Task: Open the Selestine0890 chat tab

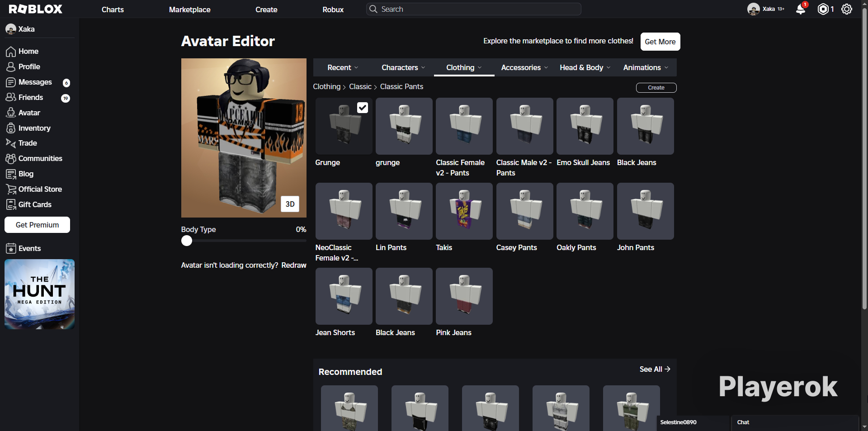Action: pos(693,422)
